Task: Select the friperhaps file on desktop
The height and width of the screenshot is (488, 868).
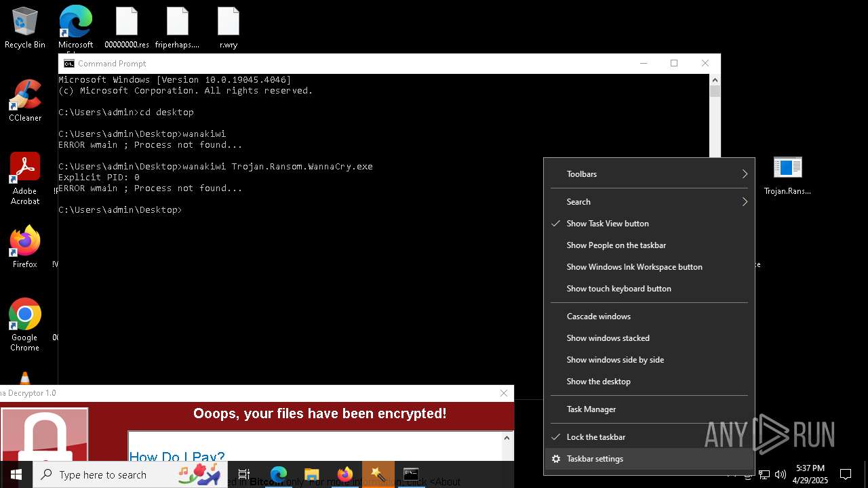Action: click(178, 27)
